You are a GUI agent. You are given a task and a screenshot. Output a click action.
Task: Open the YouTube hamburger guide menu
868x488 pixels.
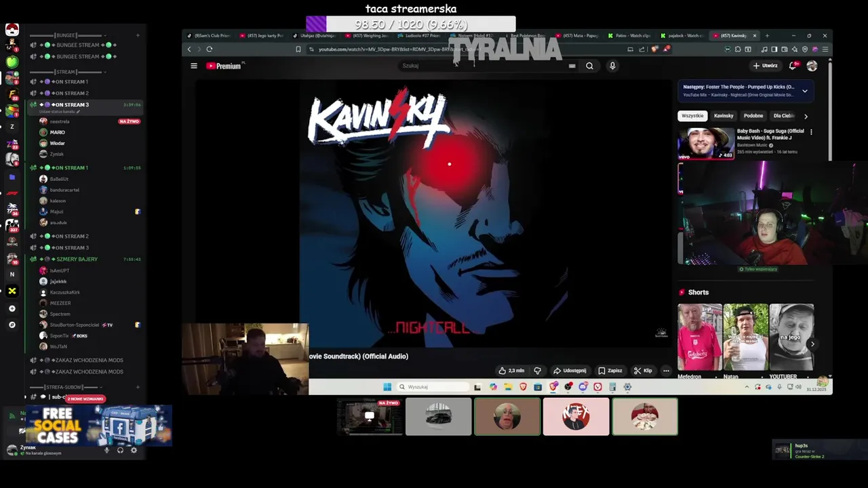[194, 66]
